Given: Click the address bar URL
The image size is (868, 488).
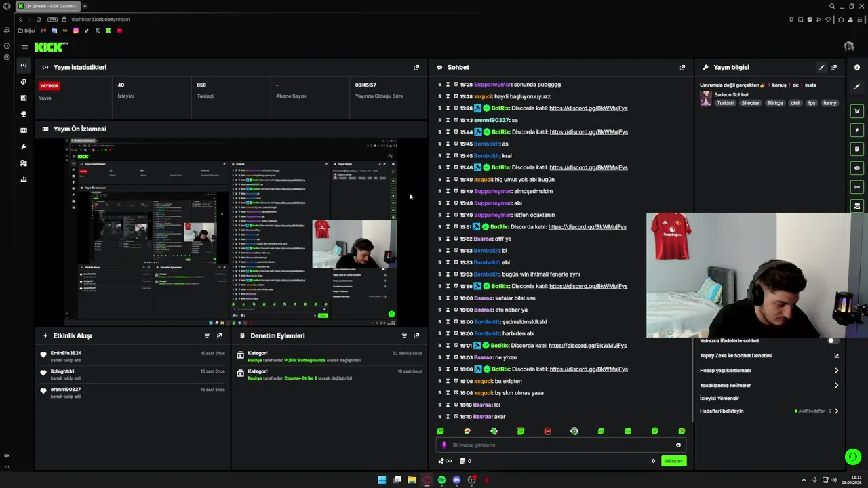Looking at the screenshot, I should pyautogui.click(x=100, y=19).
